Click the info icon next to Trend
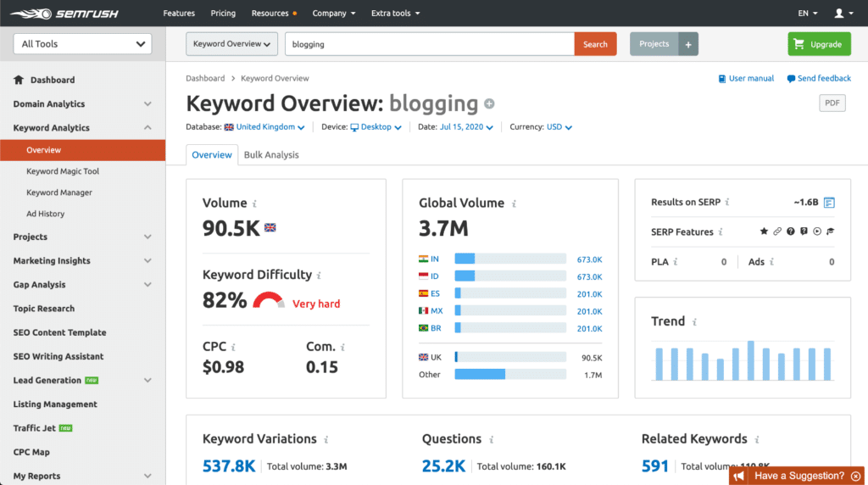868x485 pixels. pyautogui.click(x=694, y=321)
